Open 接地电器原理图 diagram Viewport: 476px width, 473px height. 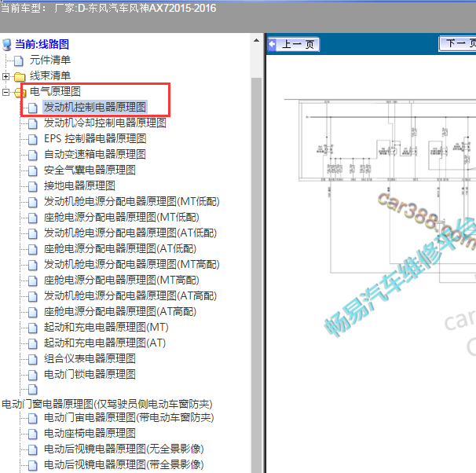(x=79, y=185)
